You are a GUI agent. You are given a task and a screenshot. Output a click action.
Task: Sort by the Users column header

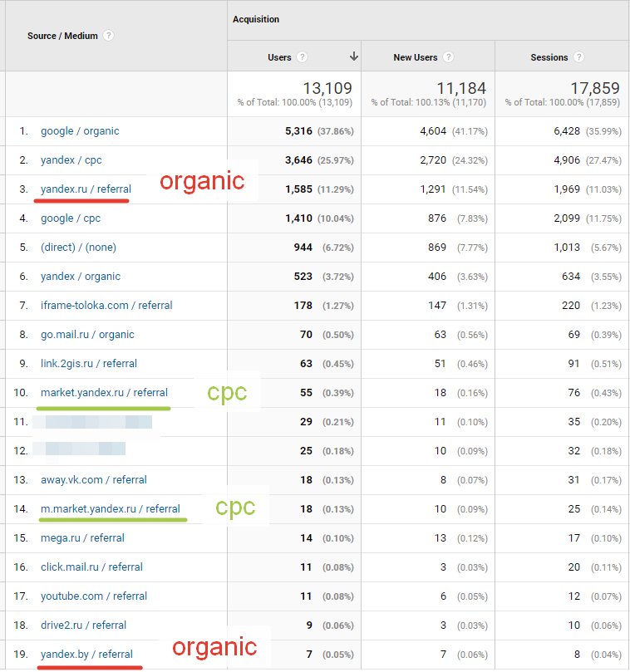279,57
